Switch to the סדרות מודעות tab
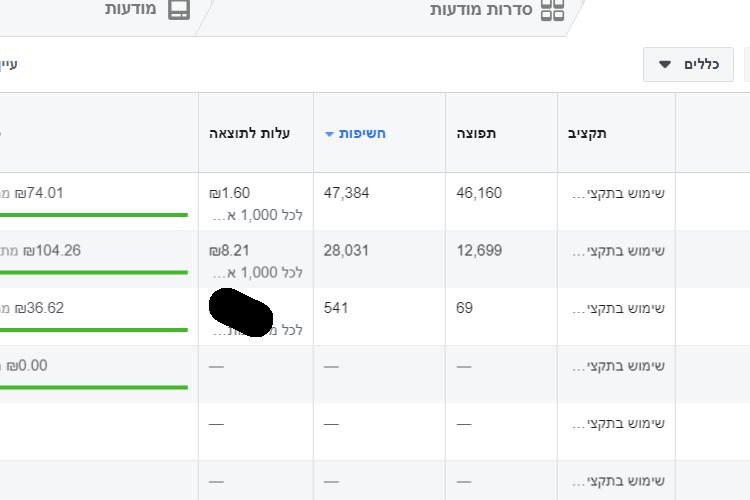Image resolution: width=750 pixels, height=500 pixels. click(x=497, y=10)
